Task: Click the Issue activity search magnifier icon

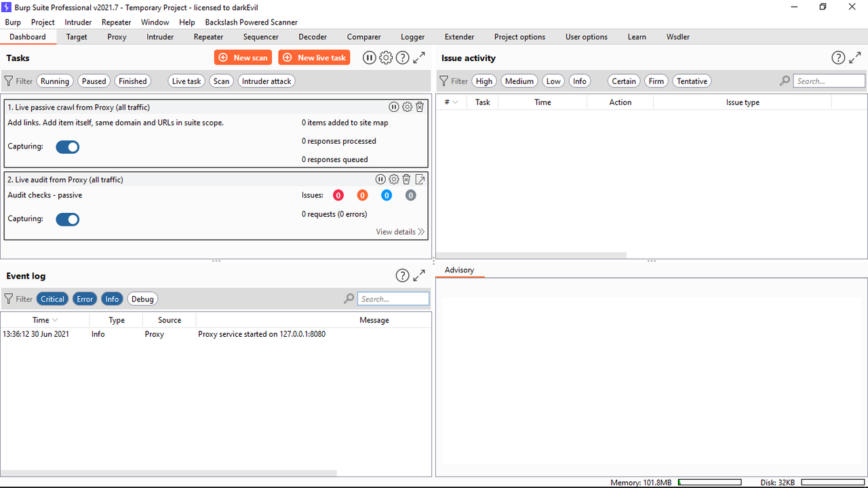Action: pyautogui.click(x=785, y=81)
